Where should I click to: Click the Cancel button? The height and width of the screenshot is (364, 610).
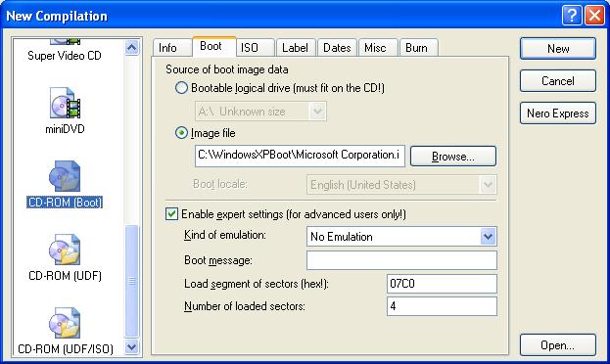[558, 81]
